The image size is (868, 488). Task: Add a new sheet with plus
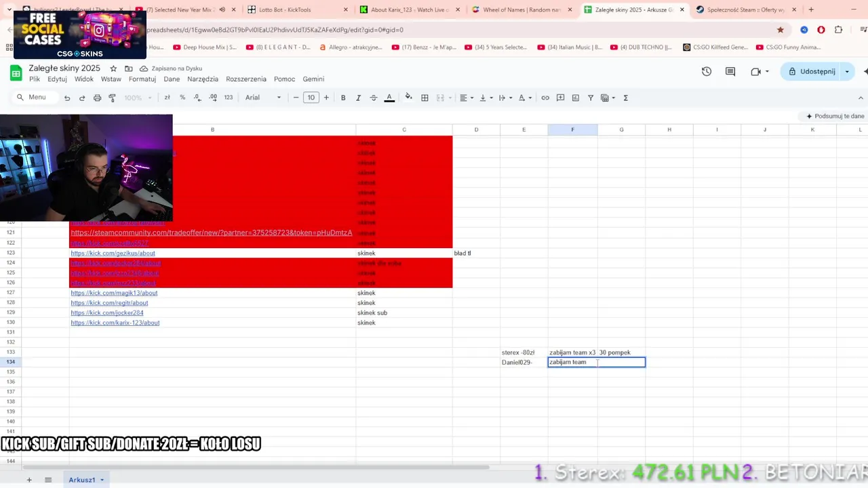click(29, 480)
